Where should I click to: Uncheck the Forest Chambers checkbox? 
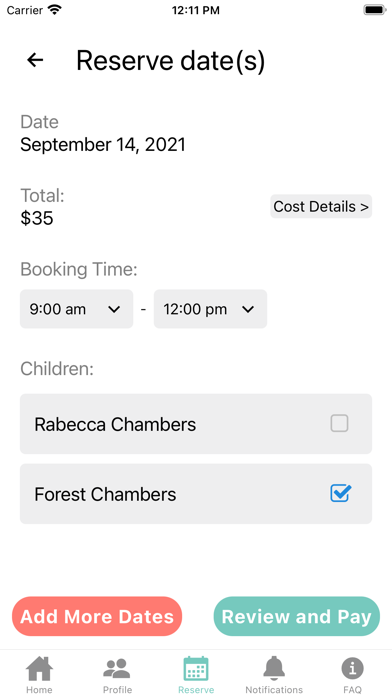click(x=340, y=493)
